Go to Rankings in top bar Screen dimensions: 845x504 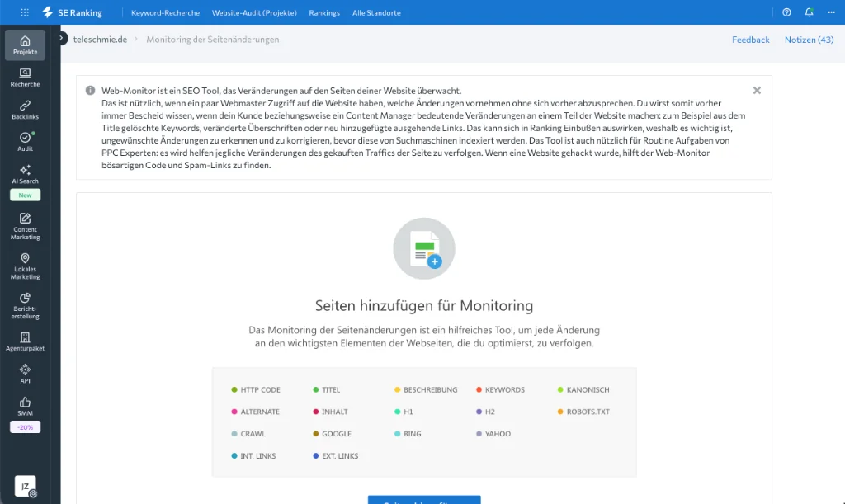(324, 13)
